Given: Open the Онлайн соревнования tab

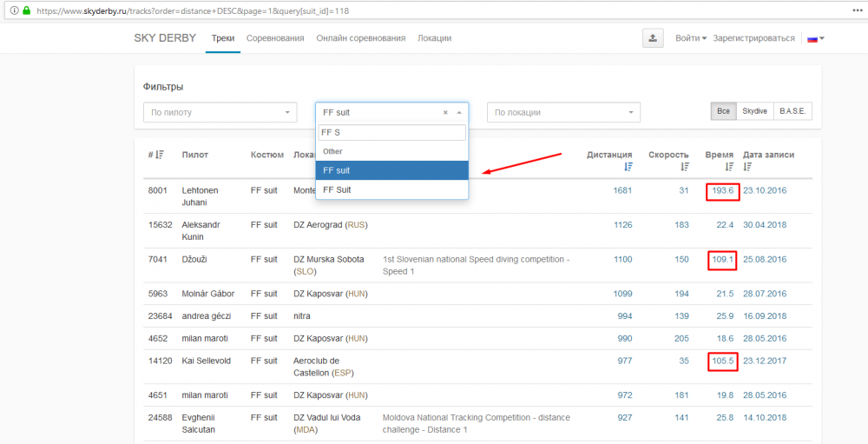Looking at the screenshot, I should 361,38.
